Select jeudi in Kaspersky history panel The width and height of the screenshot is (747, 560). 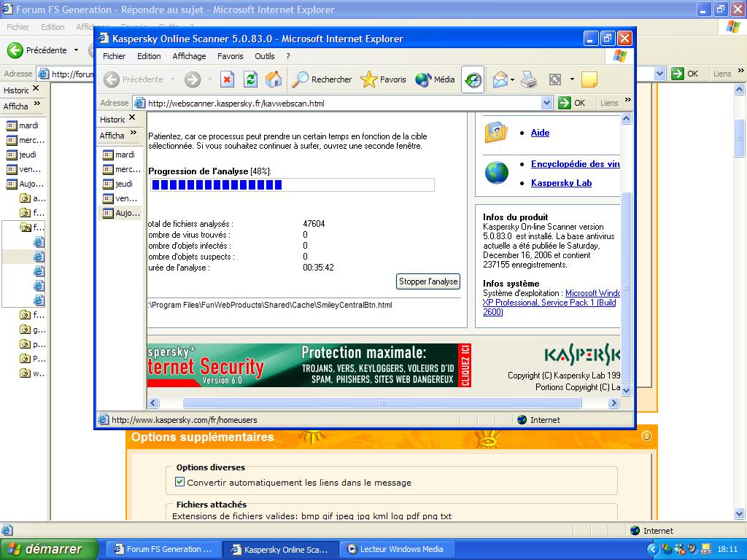119,184
